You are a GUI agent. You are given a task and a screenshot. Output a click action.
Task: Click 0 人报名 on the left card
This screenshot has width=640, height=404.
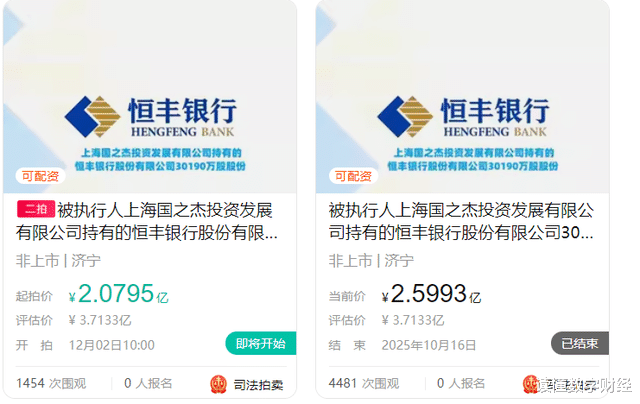(148, 384)
